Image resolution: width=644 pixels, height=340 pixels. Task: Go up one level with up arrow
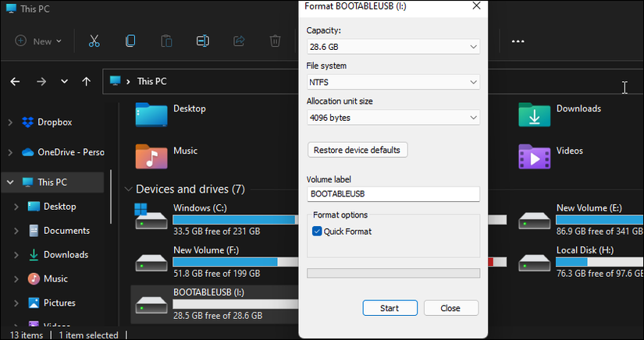[x=86, y=82]
